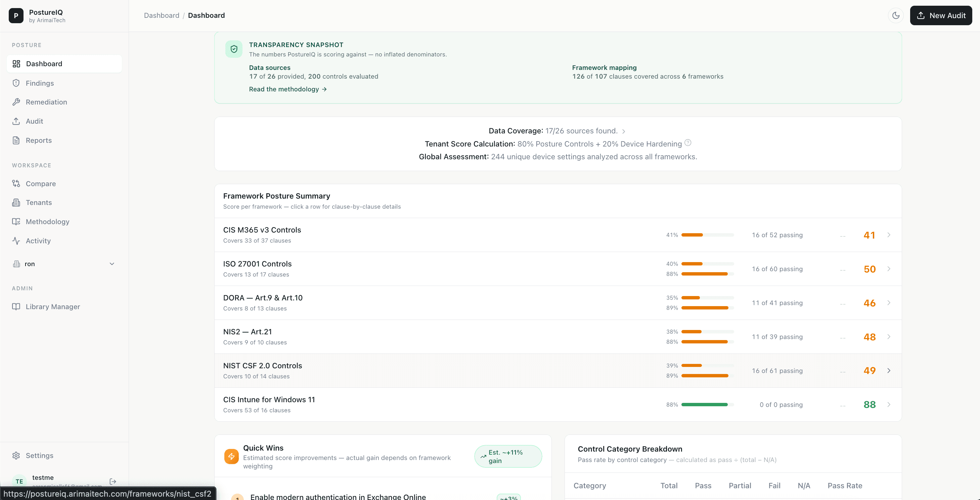980x500 pixels.
Task: Follow the Read the methodology link
Action: pyautogui.click(x=287, y=89)
